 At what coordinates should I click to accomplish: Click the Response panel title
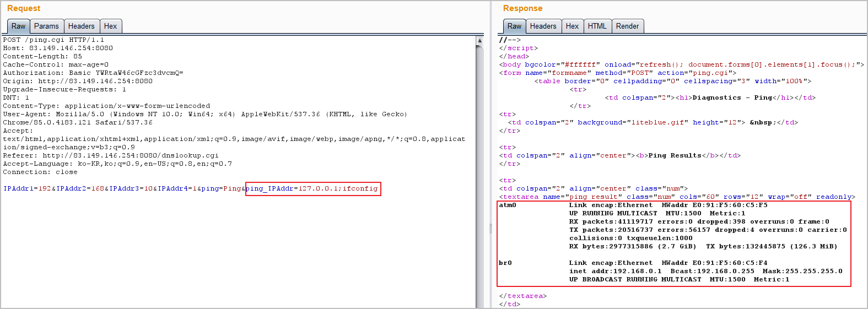coord(522,8)
